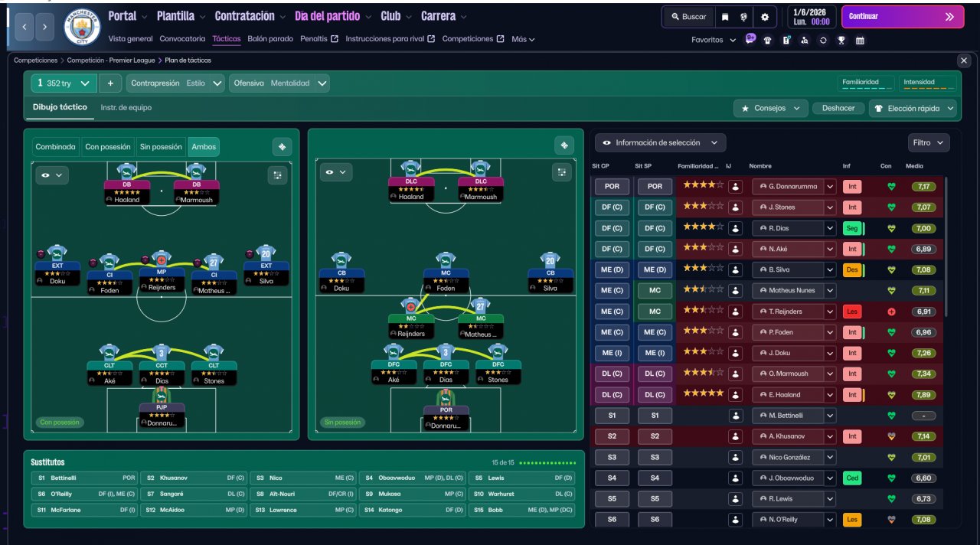The height and width of the screenshot is (545, 980).
Task: Open the Club menu
Action: pyautogui.click(x=396, y=16)
